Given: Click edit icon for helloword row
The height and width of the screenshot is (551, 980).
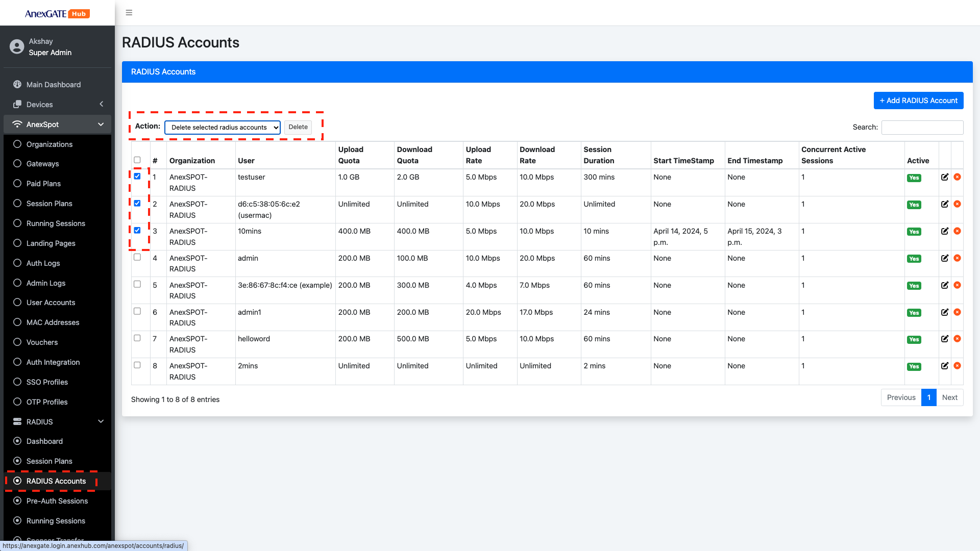Looking at the screenshot, I should tap(945, 339).
